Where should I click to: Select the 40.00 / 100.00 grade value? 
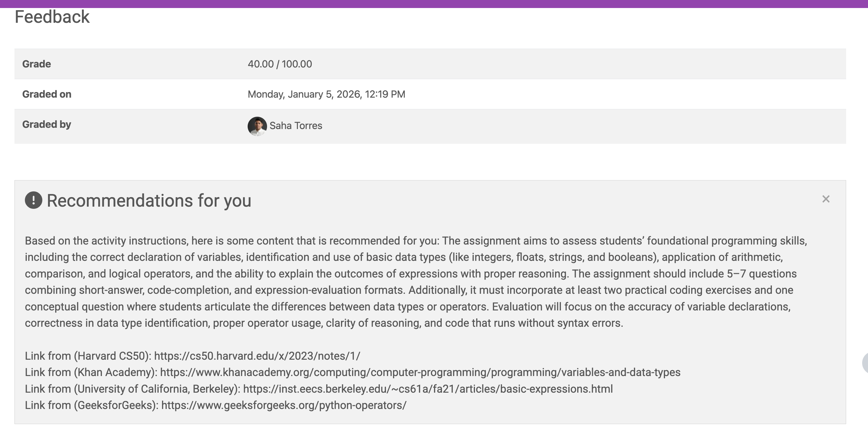click(280, 64)
